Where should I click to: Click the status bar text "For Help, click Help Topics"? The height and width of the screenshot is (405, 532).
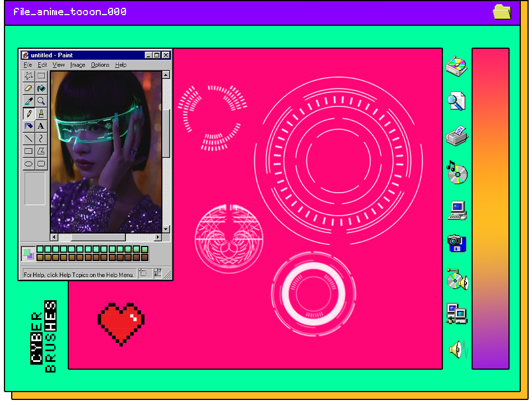coord(78,274)
